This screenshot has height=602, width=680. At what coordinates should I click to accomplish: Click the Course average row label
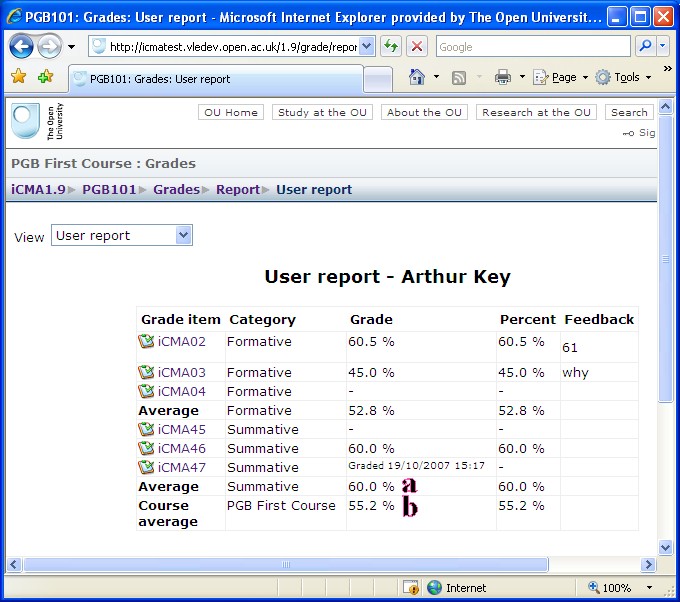point(168,514)
